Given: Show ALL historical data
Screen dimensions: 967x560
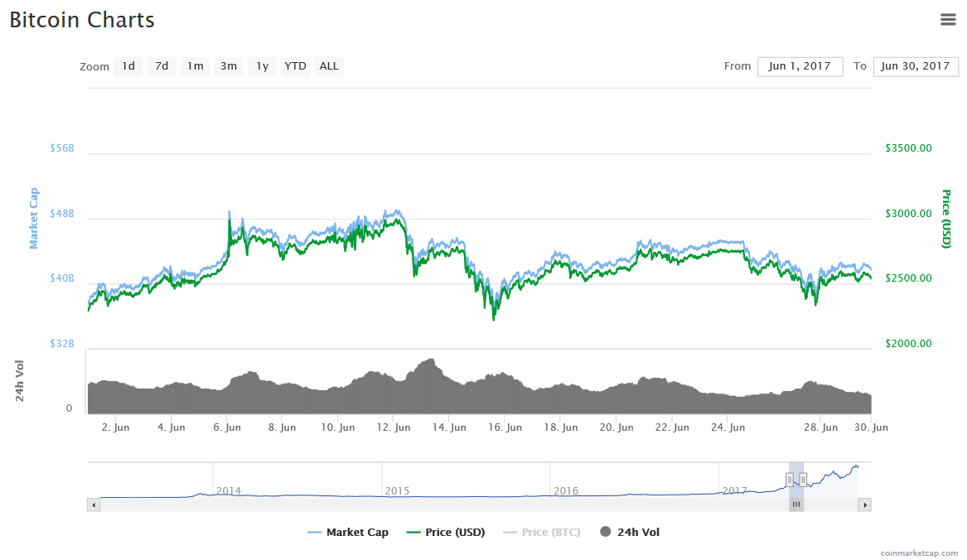Looking at the screenshot, I should click(x=329, y=66).
